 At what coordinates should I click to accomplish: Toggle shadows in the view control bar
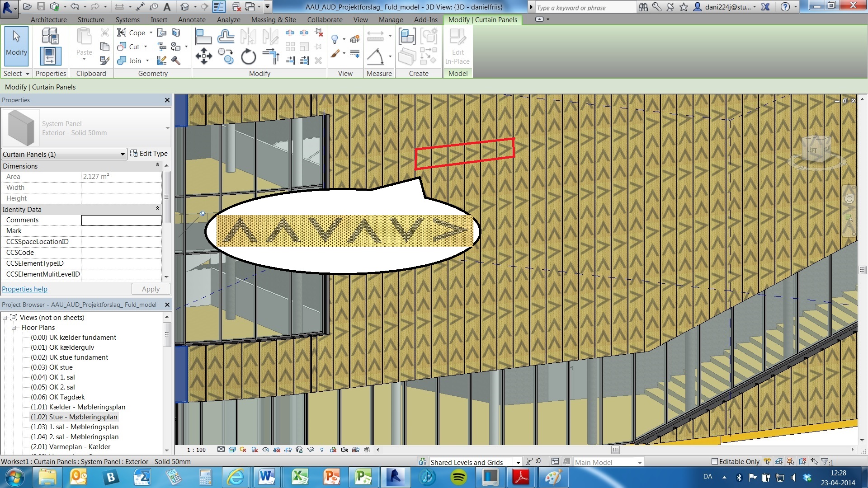[254, 450]
